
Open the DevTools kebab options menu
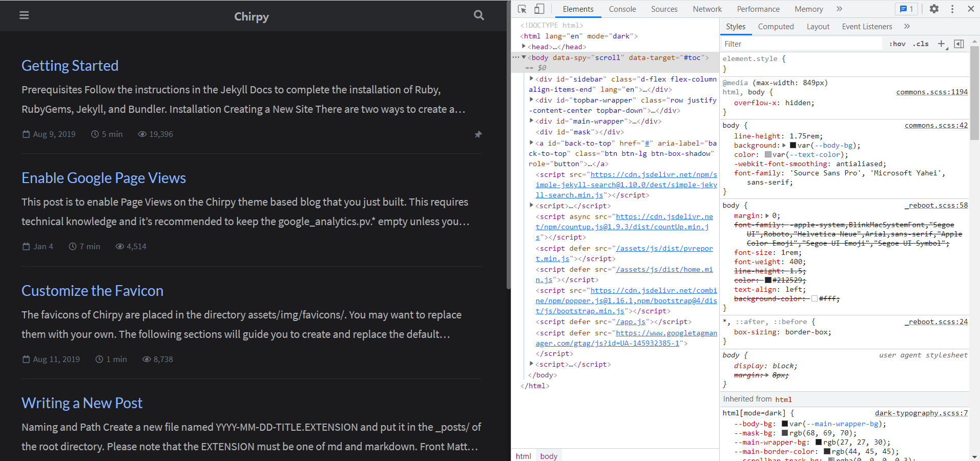(952, 9)
